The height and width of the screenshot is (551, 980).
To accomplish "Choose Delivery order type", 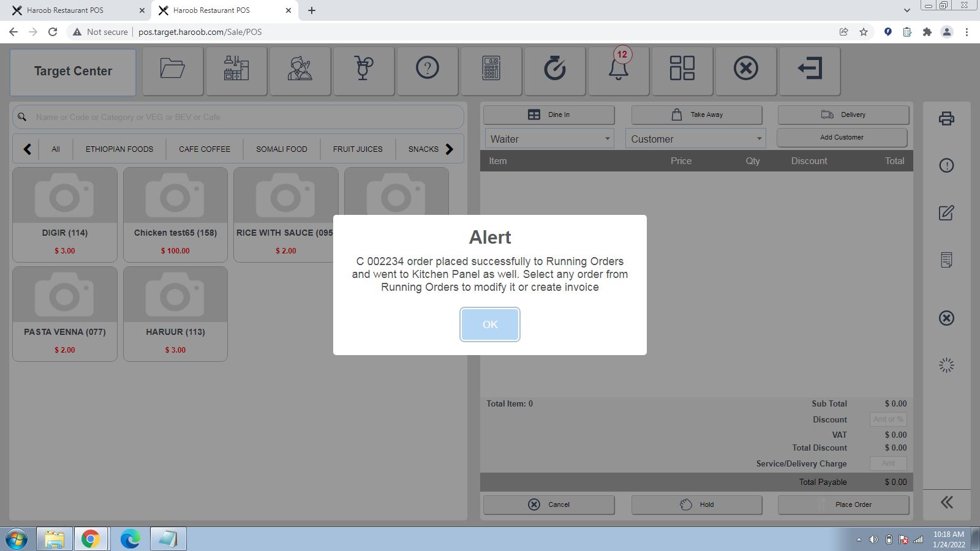I will 843,114.
